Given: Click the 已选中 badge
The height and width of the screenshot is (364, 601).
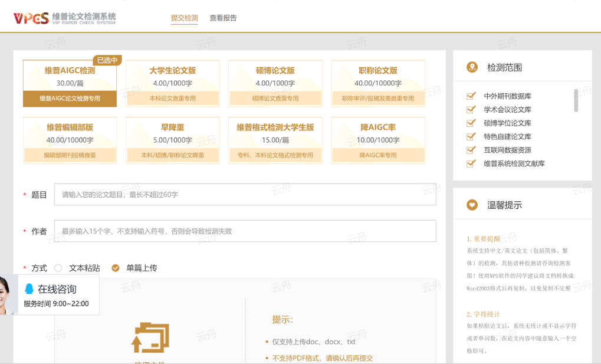Looking at the screenshot, I should click(107, 60).
